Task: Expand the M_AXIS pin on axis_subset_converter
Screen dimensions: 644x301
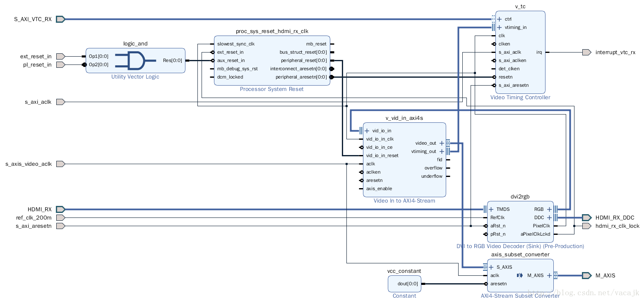Action: 549,275
